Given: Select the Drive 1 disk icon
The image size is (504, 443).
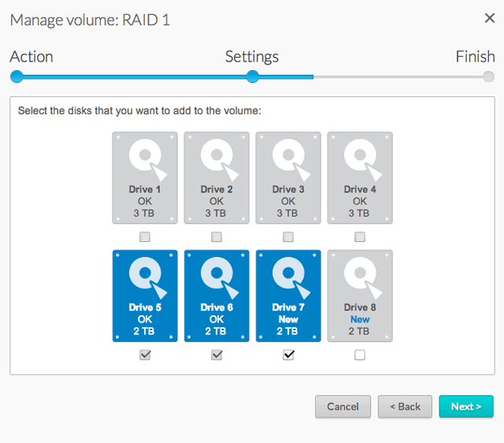Looking at the screenshot, I should (x=145, y=177).
